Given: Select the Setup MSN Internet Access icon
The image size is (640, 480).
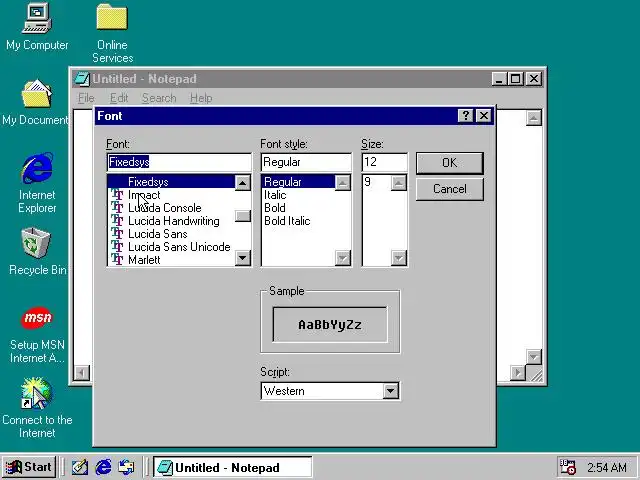Looking at the screenshot, I should 37,335.
